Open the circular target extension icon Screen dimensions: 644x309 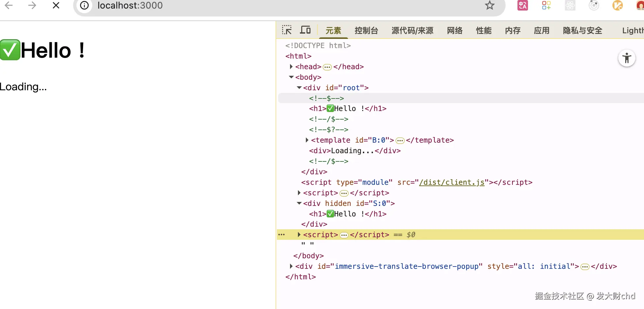click(x=594, y=5)
